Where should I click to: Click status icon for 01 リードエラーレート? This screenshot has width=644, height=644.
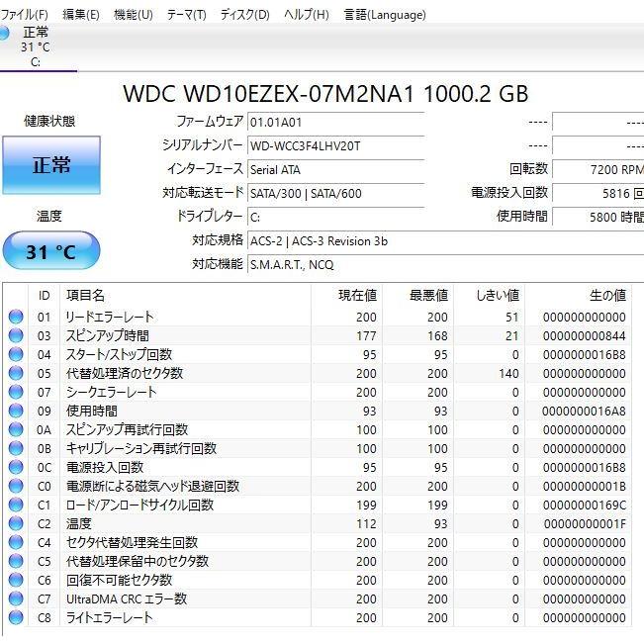[x=16, y=318]
